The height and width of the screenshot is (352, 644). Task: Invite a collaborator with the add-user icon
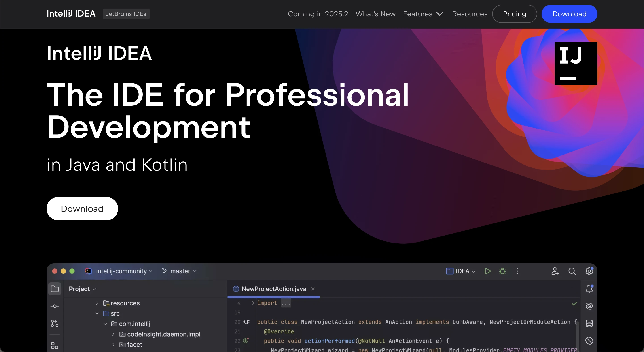tap(555, 271)
